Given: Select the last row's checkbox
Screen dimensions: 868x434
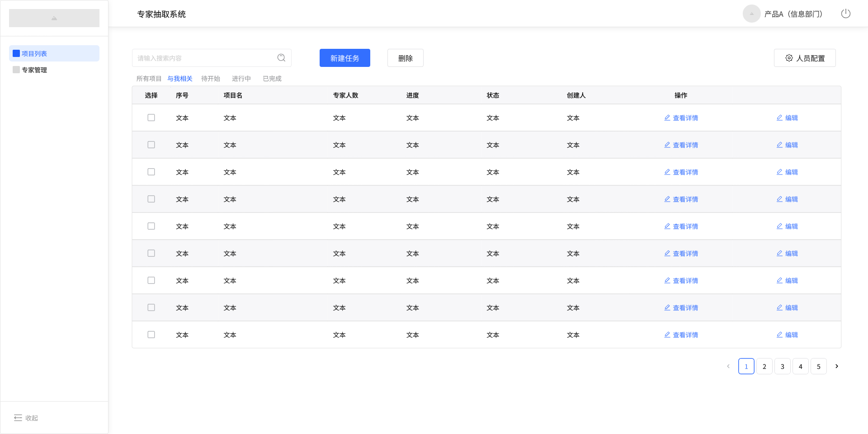Looking at the screenshot, I should [151, 335].
